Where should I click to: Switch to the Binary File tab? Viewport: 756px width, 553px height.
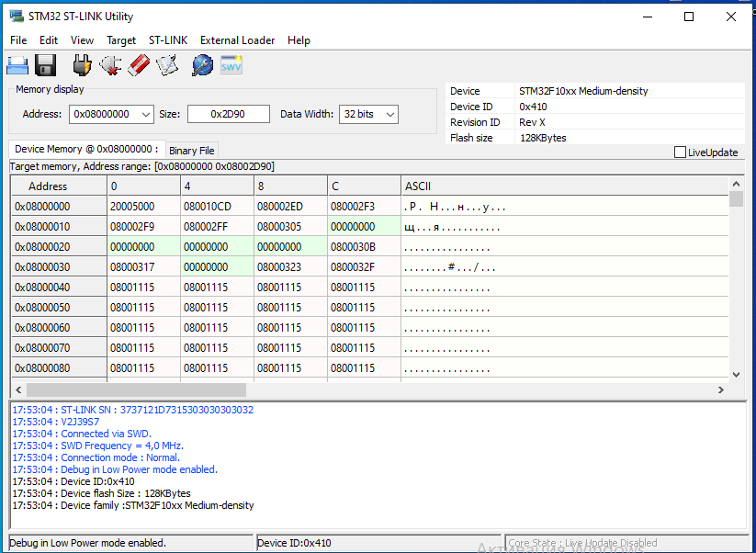pos(191,151)
